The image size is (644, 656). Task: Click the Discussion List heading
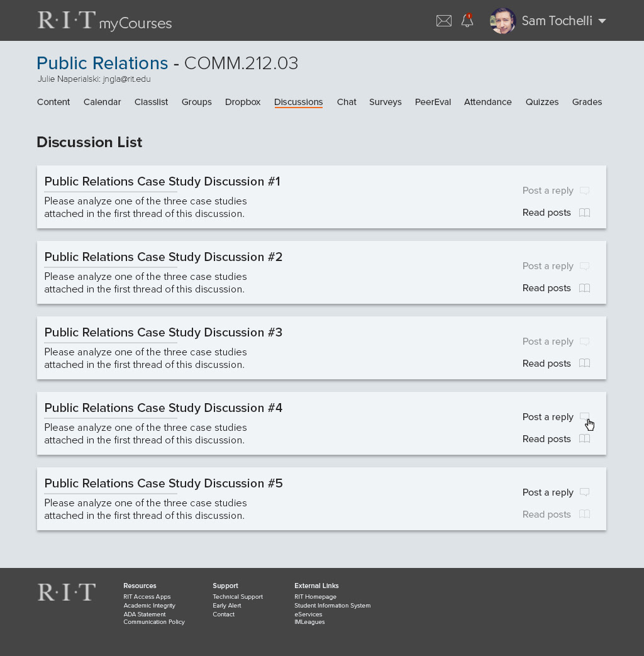[x=89, y=142]
